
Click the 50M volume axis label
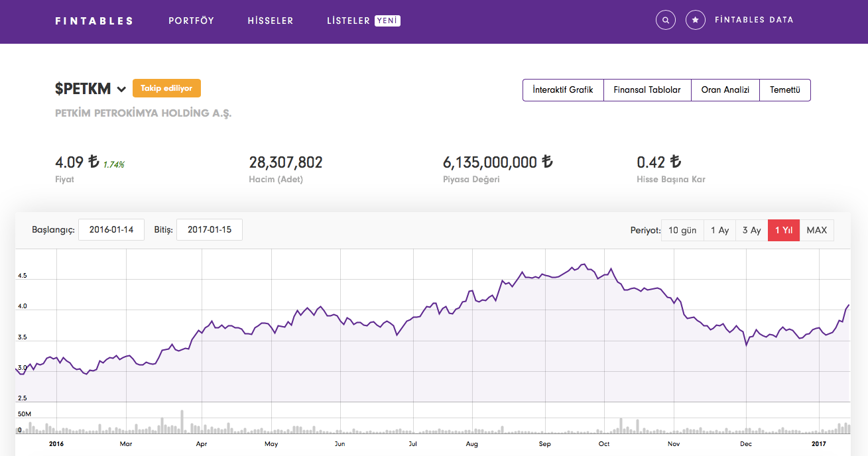(x=25, y=414)
